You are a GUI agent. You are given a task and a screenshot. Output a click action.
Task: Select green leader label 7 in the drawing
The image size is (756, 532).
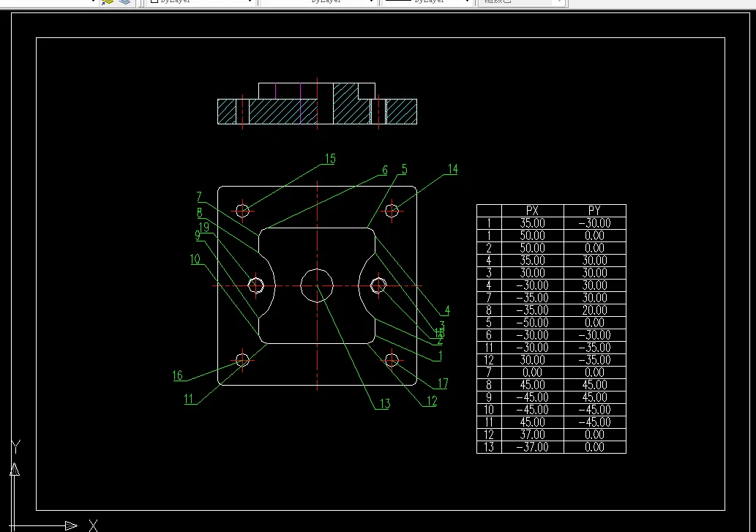pos(199,197)
